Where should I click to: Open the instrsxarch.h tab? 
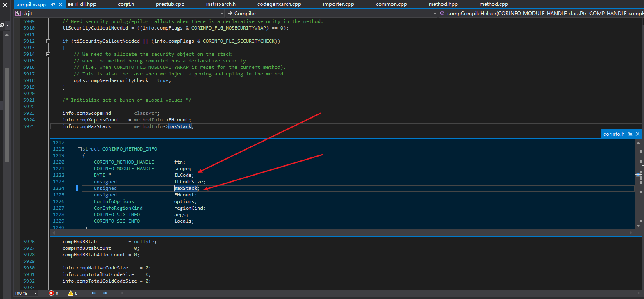pos(221,4)
